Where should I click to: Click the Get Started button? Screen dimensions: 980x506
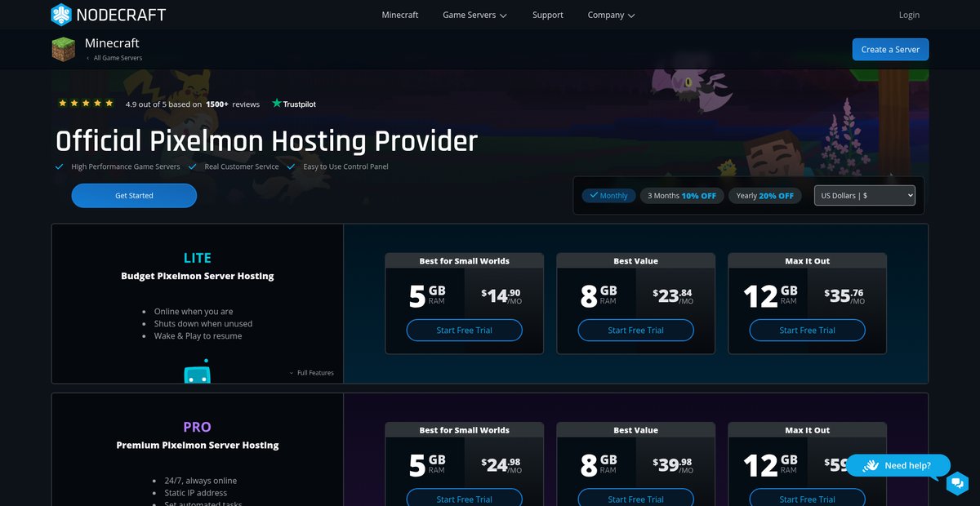click(x=134, y=196)
